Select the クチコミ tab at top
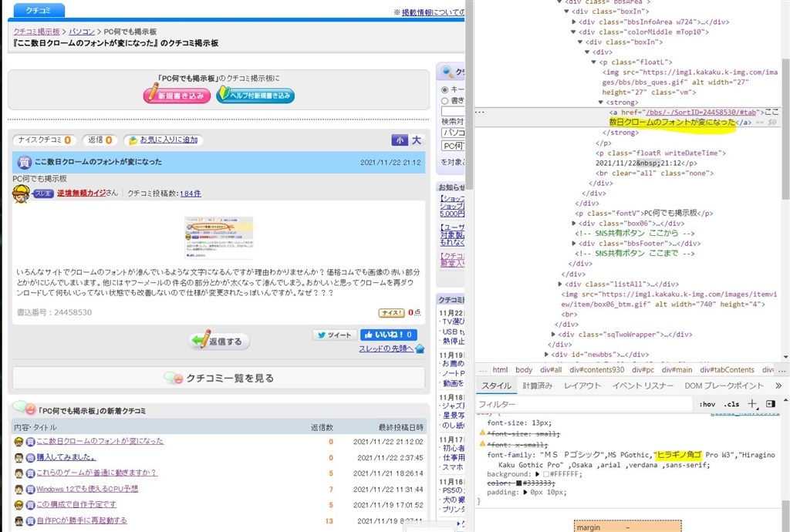 click(x=39, y=10)
